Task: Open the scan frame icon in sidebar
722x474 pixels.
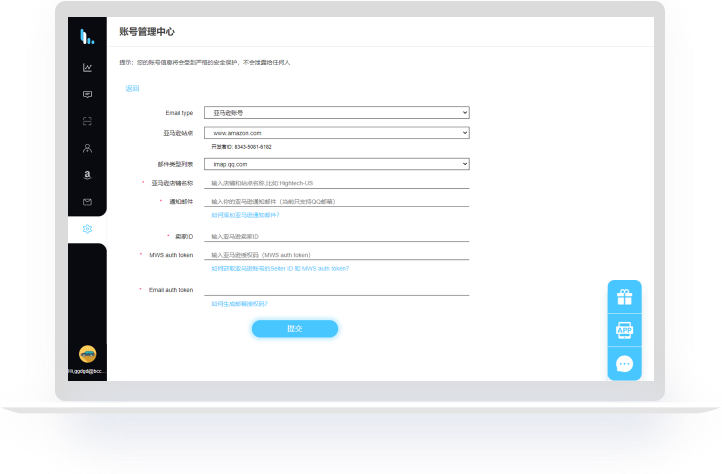Action: (x=87, y=121)
